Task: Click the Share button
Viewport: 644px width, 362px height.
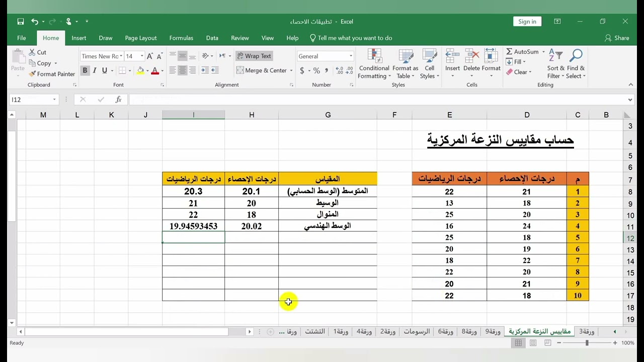Action: (x=617, y=38)
